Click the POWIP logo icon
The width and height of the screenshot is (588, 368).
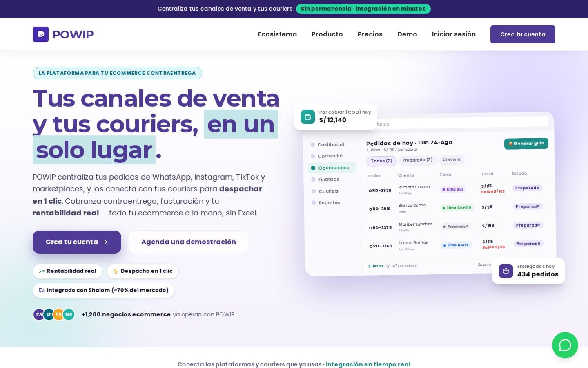tap(41, 34)
